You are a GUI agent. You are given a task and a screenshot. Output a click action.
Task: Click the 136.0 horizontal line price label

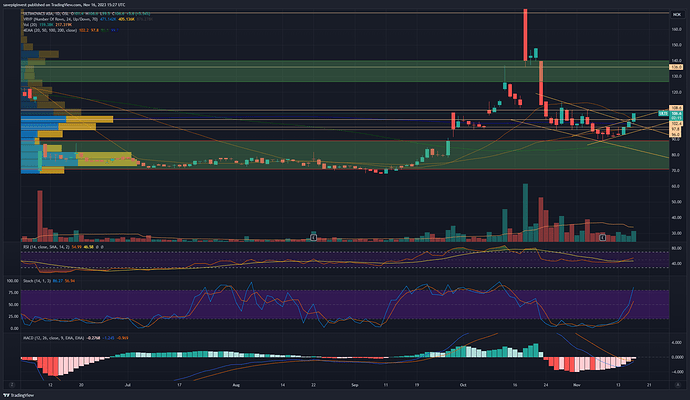coord(676,67)
